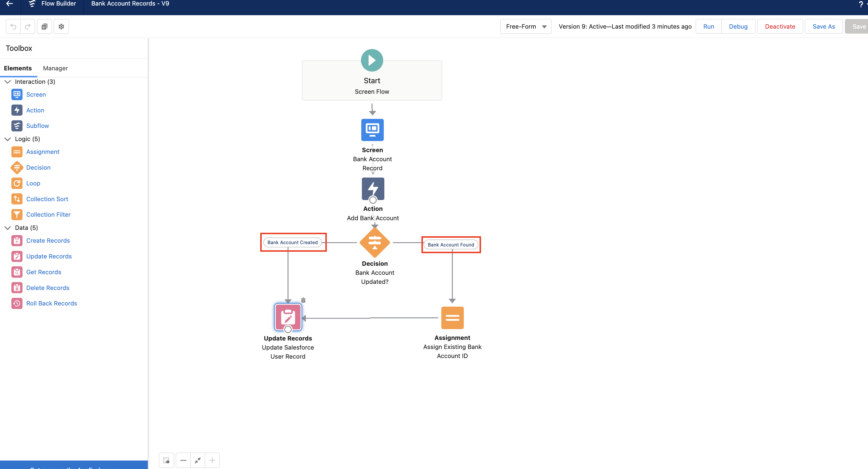Click zoom out minus button
The height and width of the screenshot is (469, 868).
[x=183, y=460]
